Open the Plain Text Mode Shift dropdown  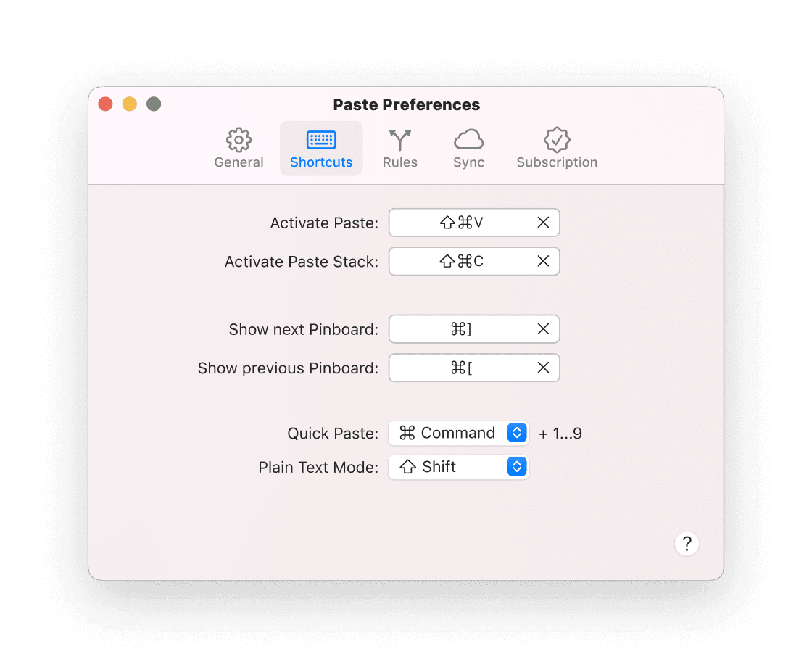click(459, 467)
